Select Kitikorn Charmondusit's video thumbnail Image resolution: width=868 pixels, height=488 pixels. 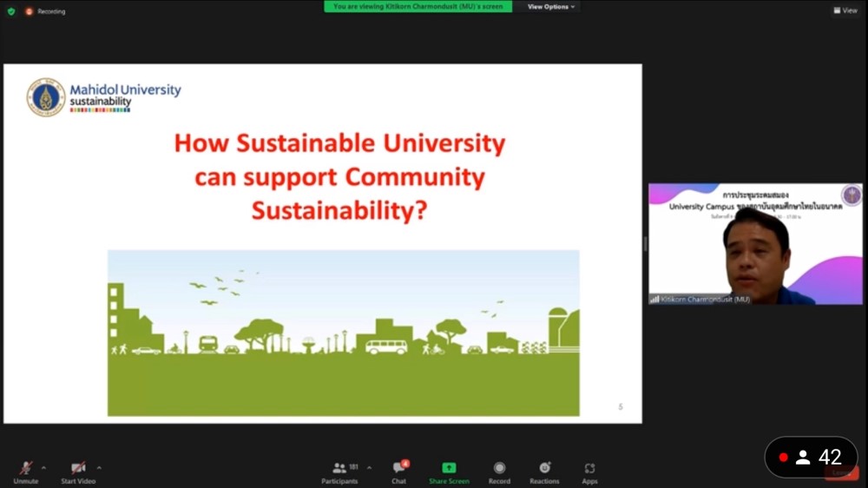[x=755, y=243]
